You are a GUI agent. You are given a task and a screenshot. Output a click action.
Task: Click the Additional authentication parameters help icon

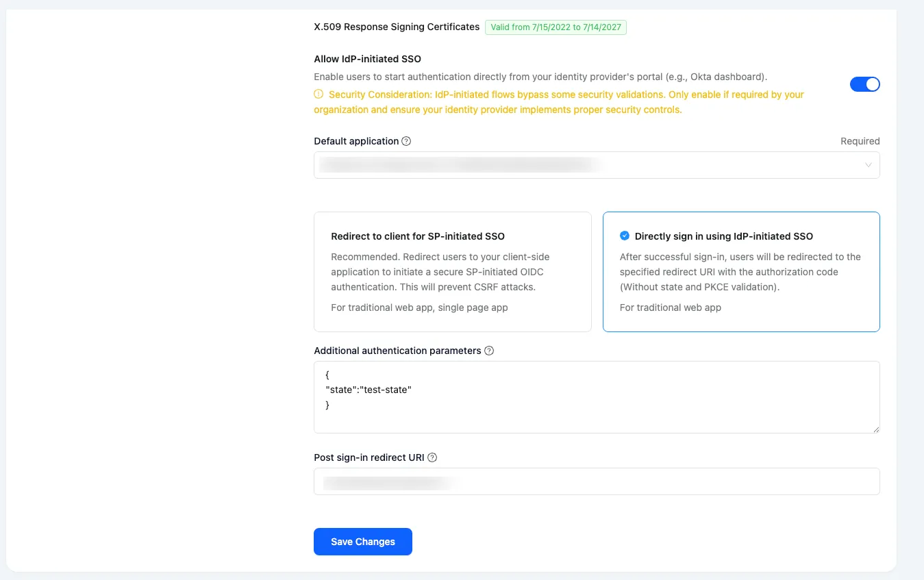488,351
